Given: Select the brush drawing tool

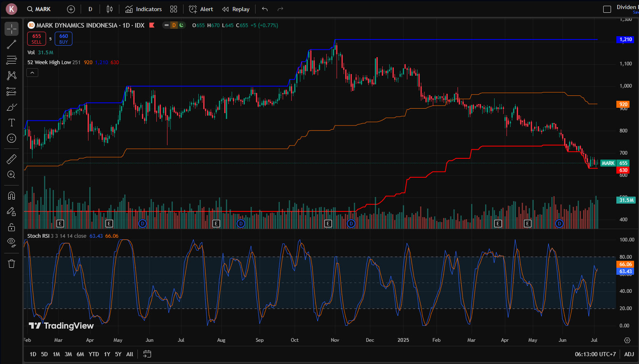Looking at the screenshot, I should coord(12,107).
